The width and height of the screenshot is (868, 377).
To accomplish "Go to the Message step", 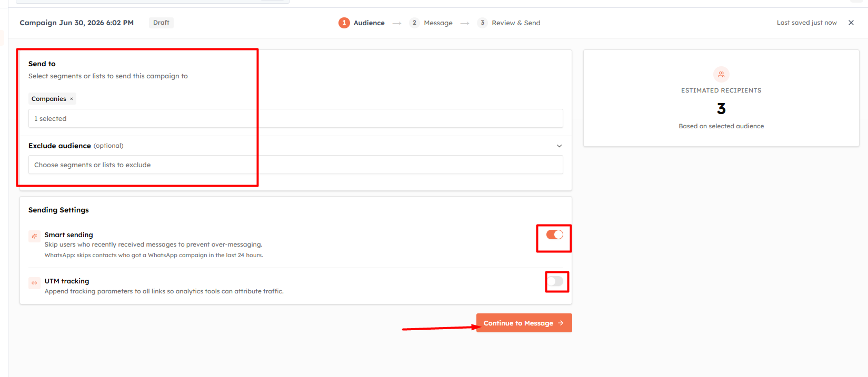I will pyautogui.click(x=431, y=23).
